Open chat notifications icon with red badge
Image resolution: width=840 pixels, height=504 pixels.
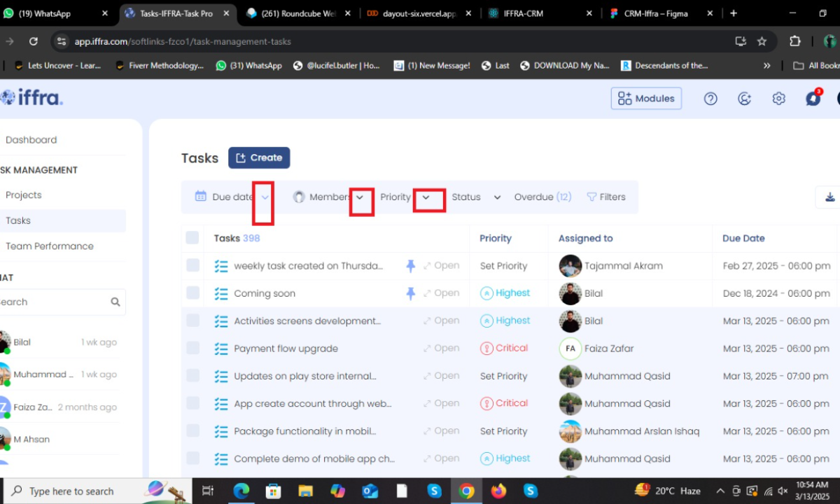coord(813,99)
